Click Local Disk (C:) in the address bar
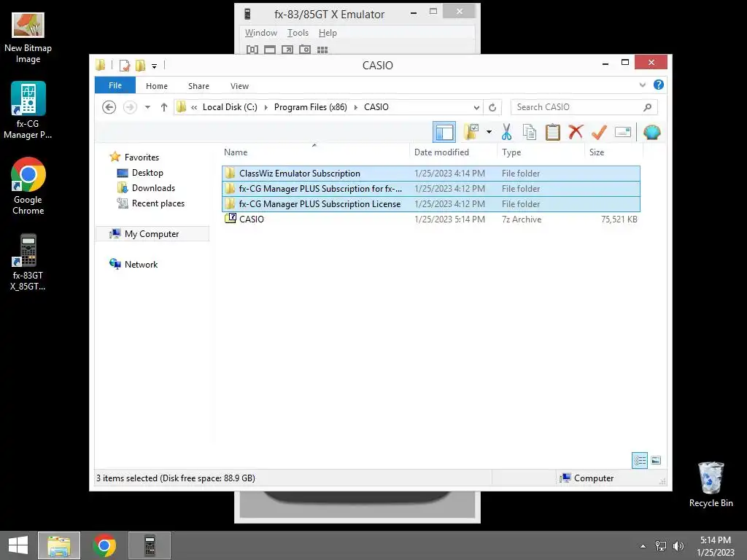Image resolution: width=747 pixels, height=560 pixels. click(230, 107)
